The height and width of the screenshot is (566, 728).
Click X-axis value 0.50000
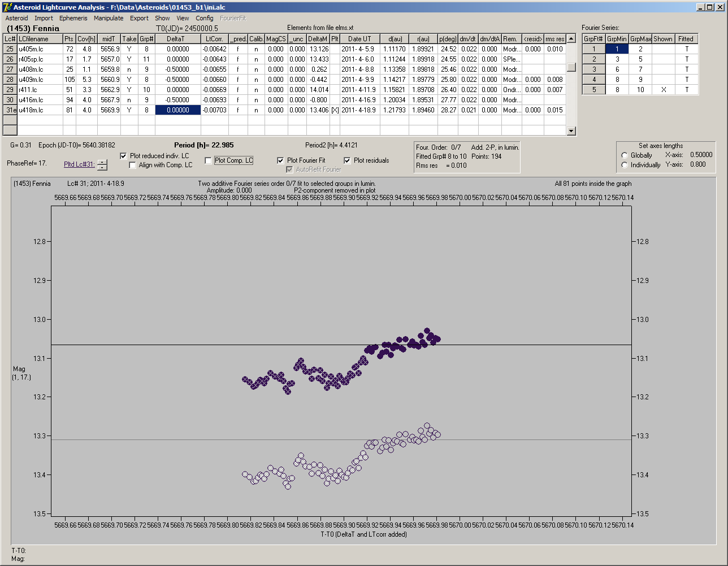click(701, 155)
